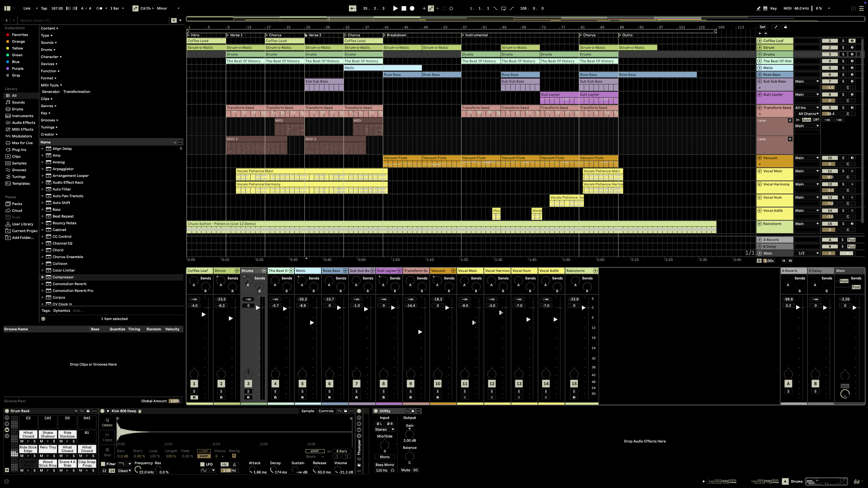The width and height of the screenshot is (868, 488).
Task: Toggle Utility device activator
Action: point(376,411)
